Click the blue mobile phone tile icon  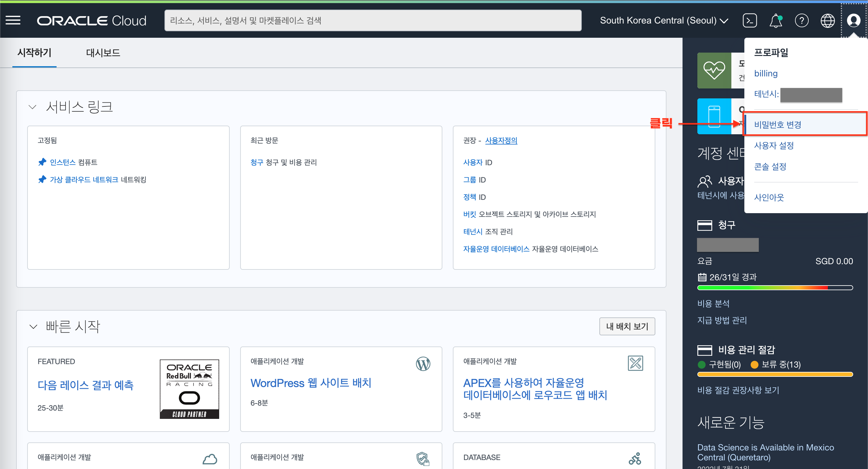pos(714,116)
